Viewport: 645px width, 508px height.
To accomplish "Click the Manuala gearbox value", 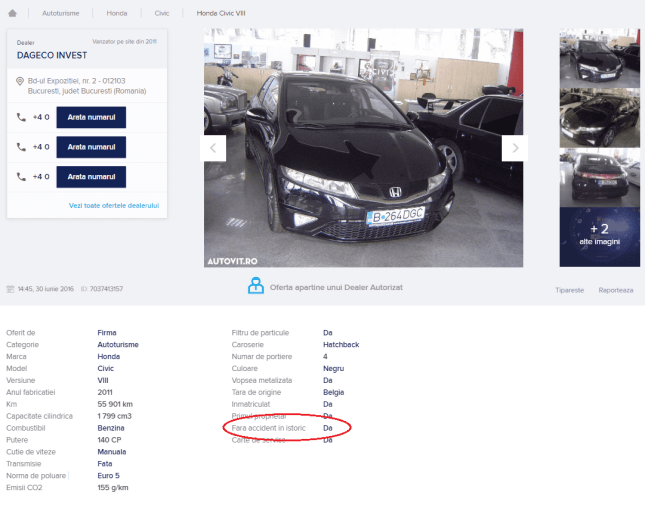I will coord(112,452).
